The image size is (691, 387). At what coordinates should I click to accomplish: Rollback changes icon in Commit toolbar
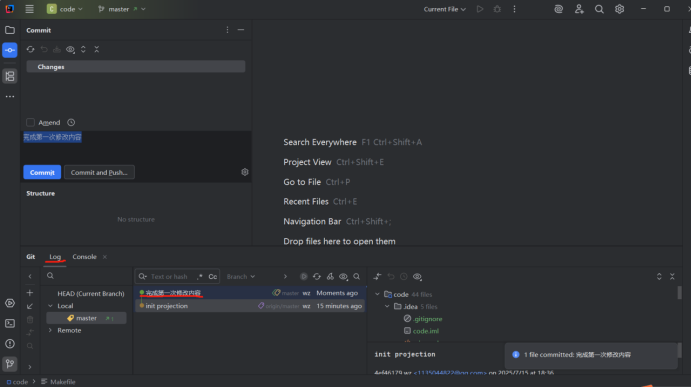tap(44, 49)
